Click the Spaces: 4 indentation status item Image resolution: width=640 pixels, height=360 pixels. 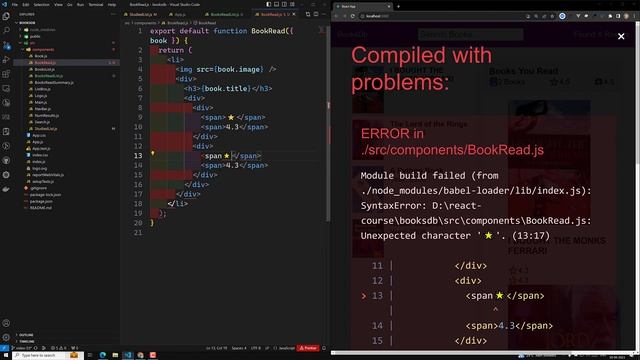[239, 348]
